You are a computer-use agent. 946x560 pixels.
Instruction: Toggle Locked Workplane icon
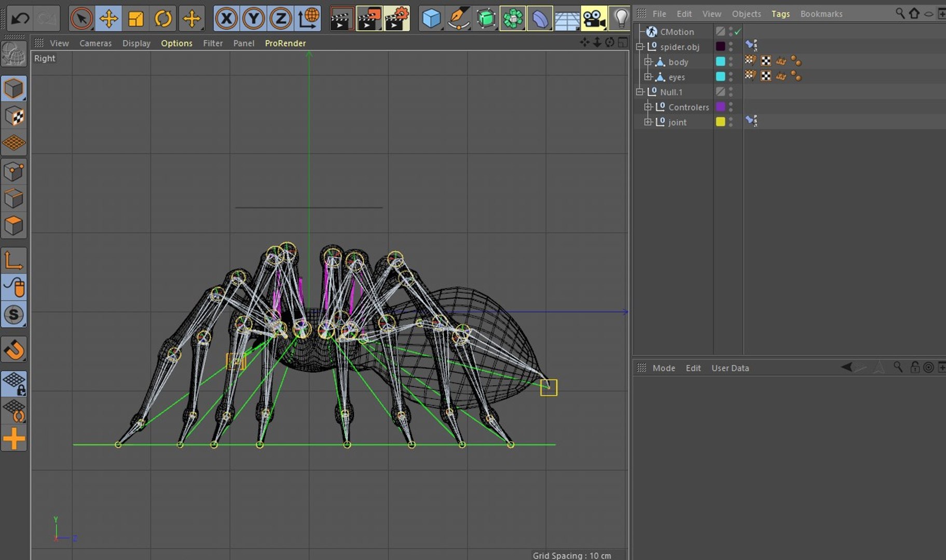click(14, 384)
